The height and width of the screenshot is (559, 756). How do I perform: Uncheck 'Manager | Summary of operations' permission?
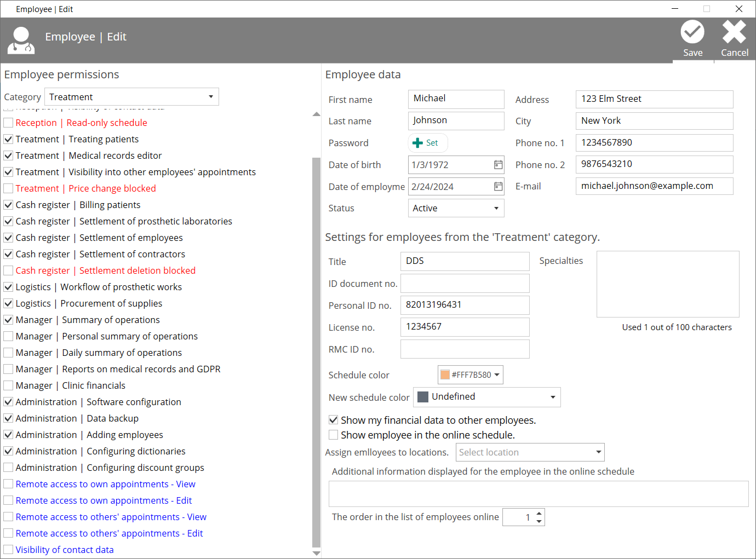click(8, 320)
